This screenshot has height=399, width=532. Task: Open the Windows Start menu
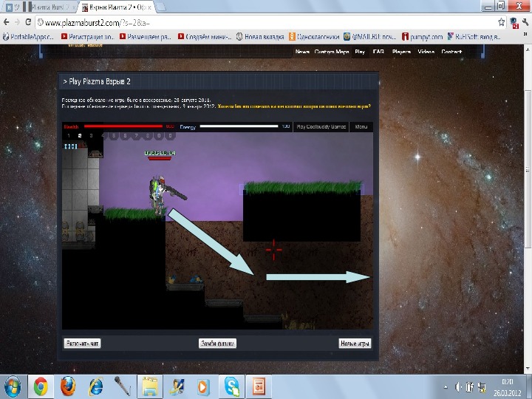[x=13, y=386]
